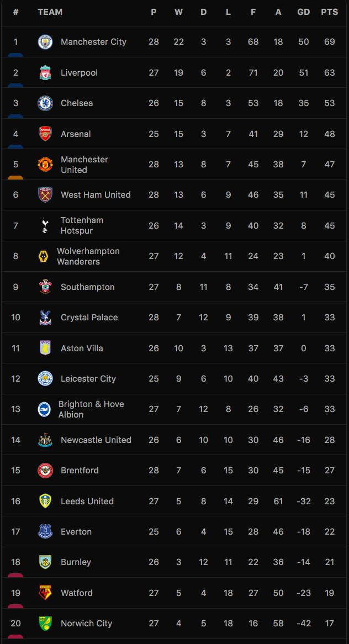Click the Tottenham Hotspur cockerel logo
The width and height of the screenshot is (349, 644).
tap(45, 225)
